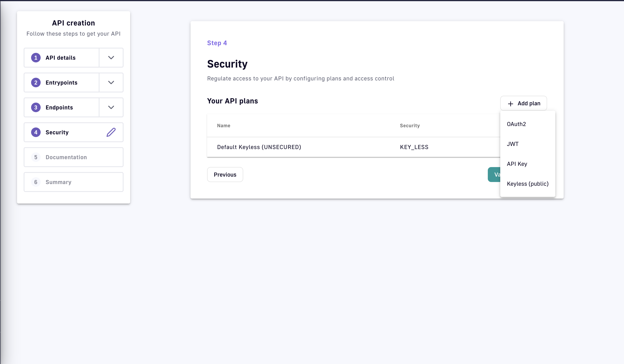This screenshot has width=624, height=364.
Task: Go back with the Previous button
Action: click(x=225, y=175)
